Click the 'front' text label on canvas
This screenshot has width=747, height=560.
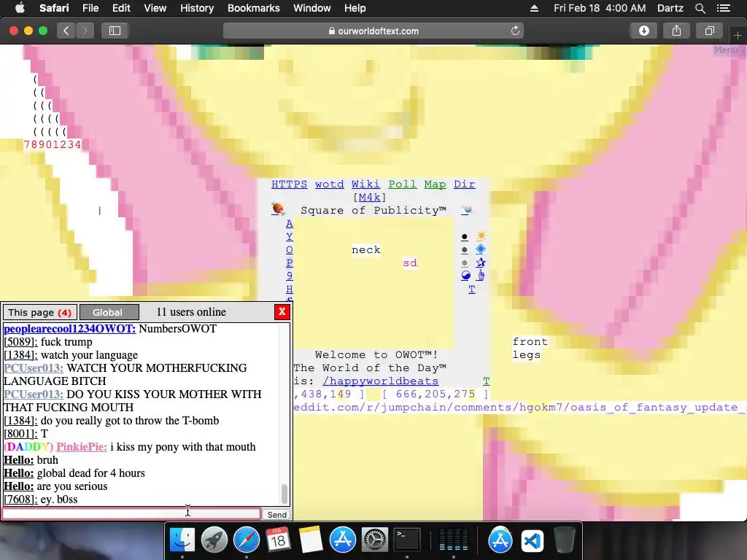click(x=530, y=341)
